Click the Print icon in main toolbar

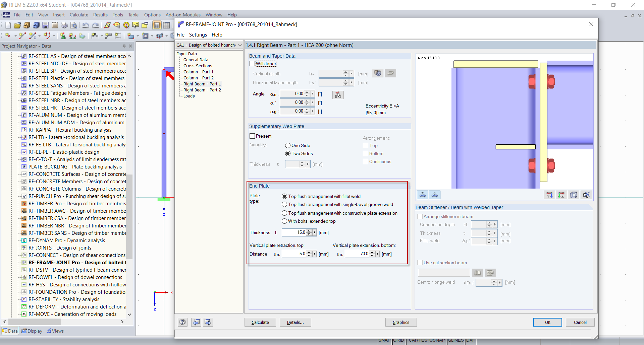pyautogui.click(x=64, y=25)
